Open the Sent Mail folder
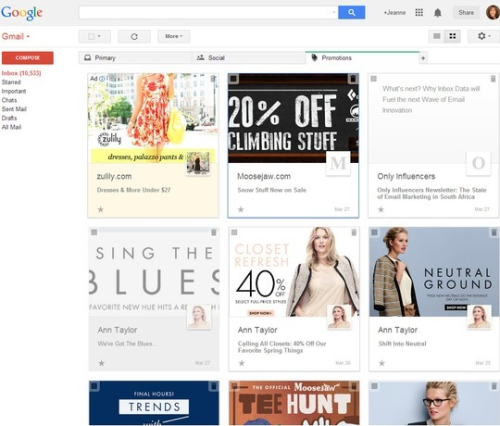The image size is (500, 426). 14,109
